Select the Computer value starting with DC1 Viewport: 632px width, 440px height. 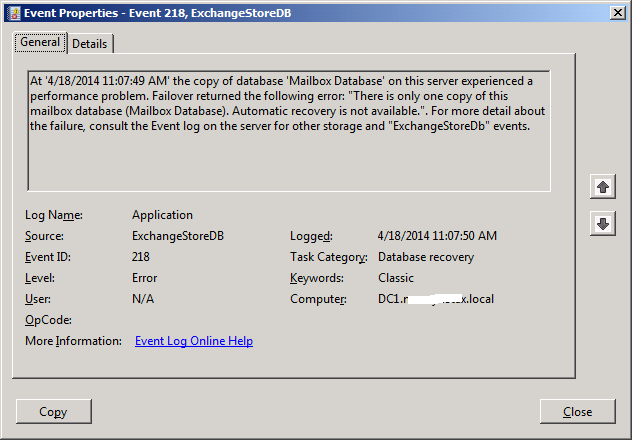point(436,299)
